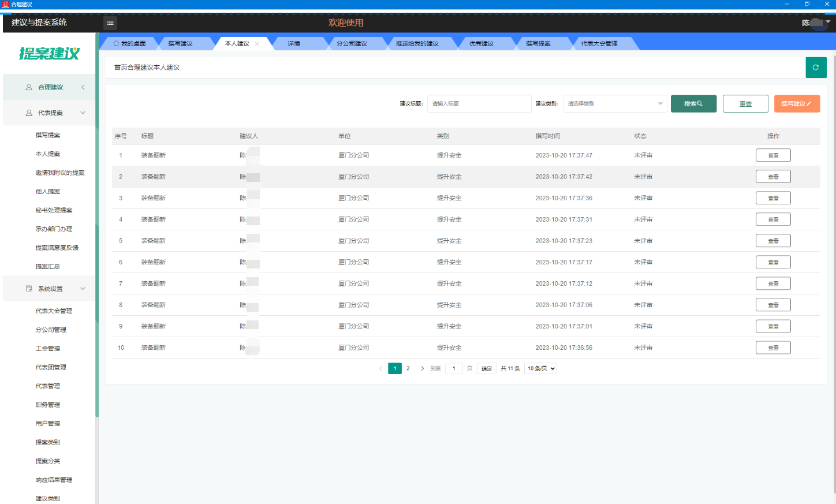836x504 pixels.
Task: Collapse the 系统设置 sidebar section chevron
Action: [x=83, y=289]
